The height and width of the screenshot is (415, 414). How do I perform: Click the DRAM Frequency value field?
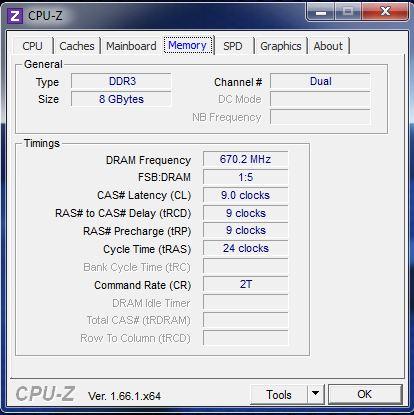246,159
